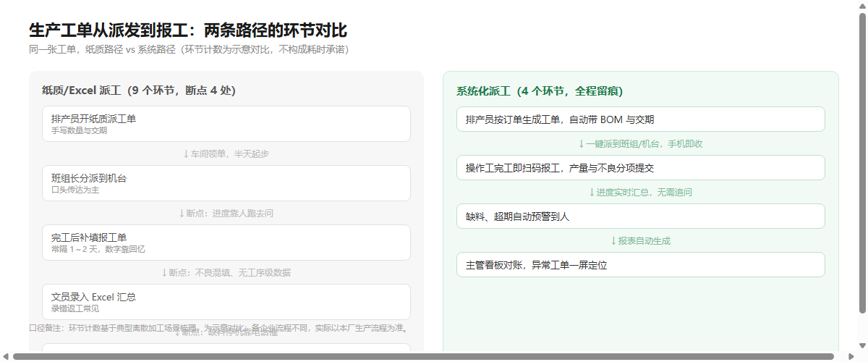Click the horizontal scrollbar right arrow
The height and width of the screenshot is (362, 868).
click(x=851, y=356)
